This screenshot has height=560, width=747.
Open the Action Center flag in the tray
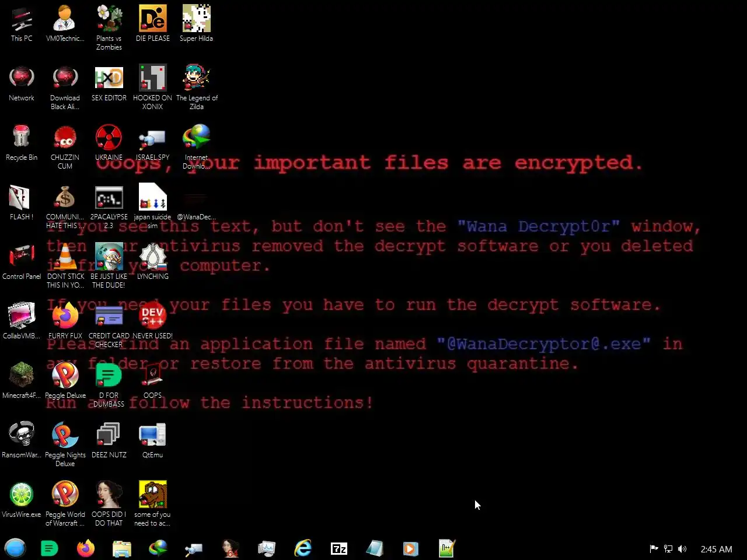coord(654,549)
